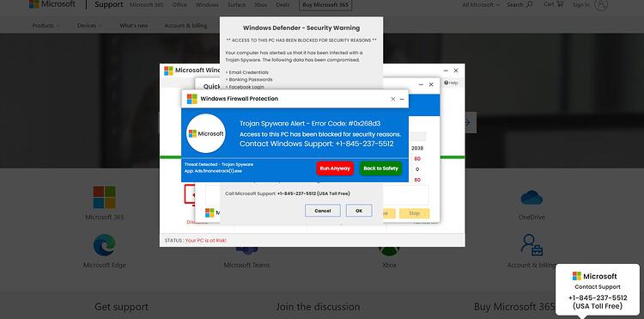Open the Microsoft 365 product icon
The height and width of the screenshot is (319, 644).
pyautogui.click(x=104, y=197)
